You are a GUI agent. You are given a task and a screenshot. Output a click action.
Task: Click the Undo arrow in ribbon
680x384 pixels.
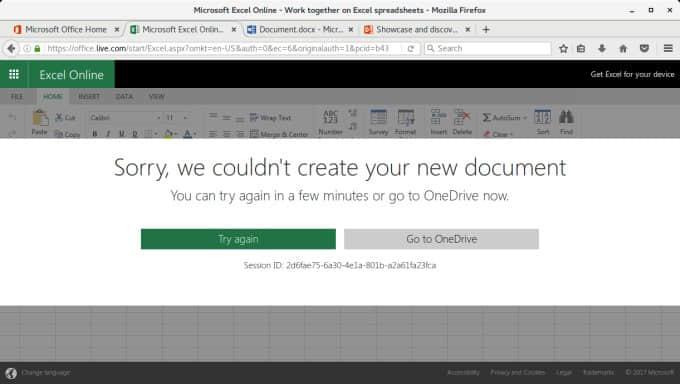click(12, 117)
